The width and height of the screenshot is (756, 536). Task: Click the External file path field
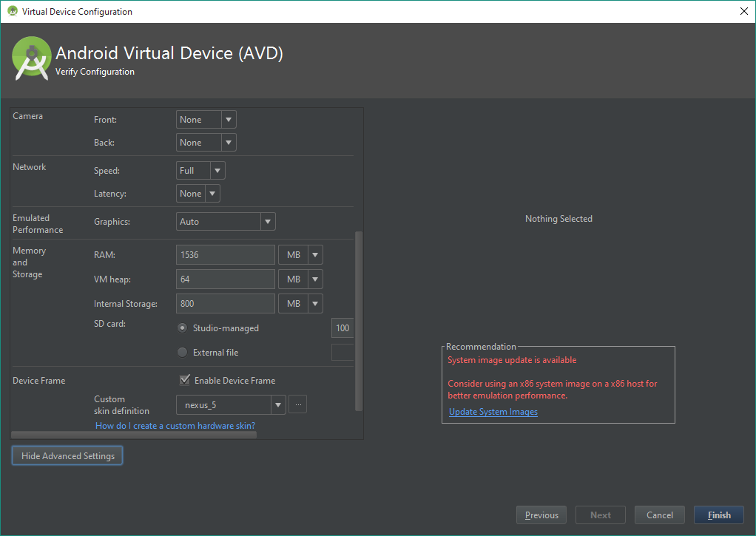coord(342,353)
